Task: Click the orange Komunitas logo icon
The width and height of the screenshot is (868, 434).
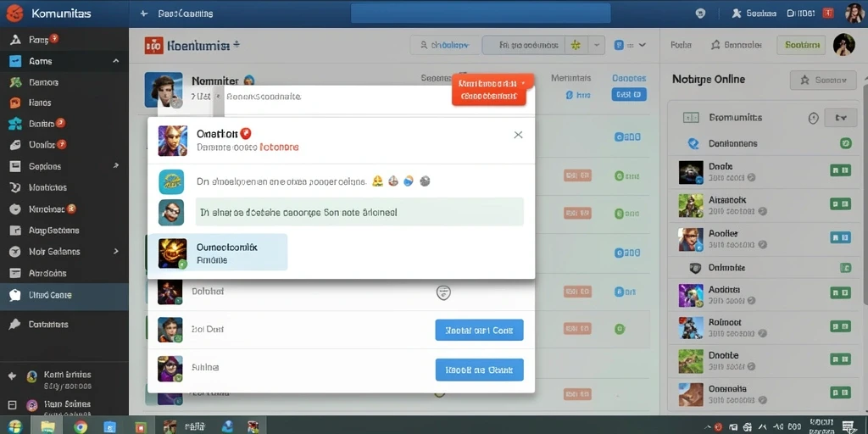Action: [x=15, y=14]
